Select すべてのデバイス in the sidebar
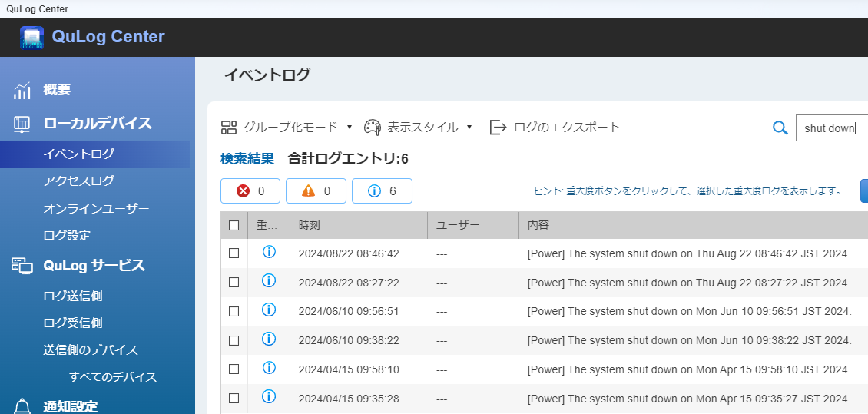The image size is (868, 414). point(113,377)
